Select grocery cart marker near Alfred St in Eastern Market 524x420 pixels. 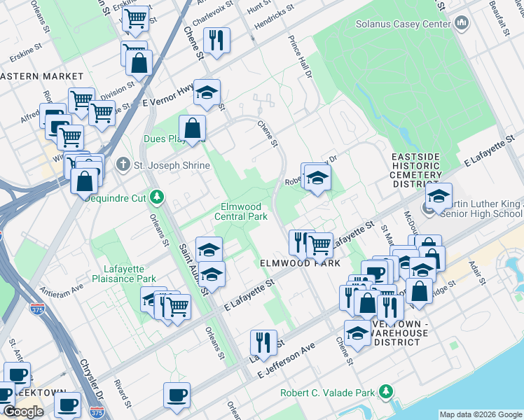tap(81, 101)
